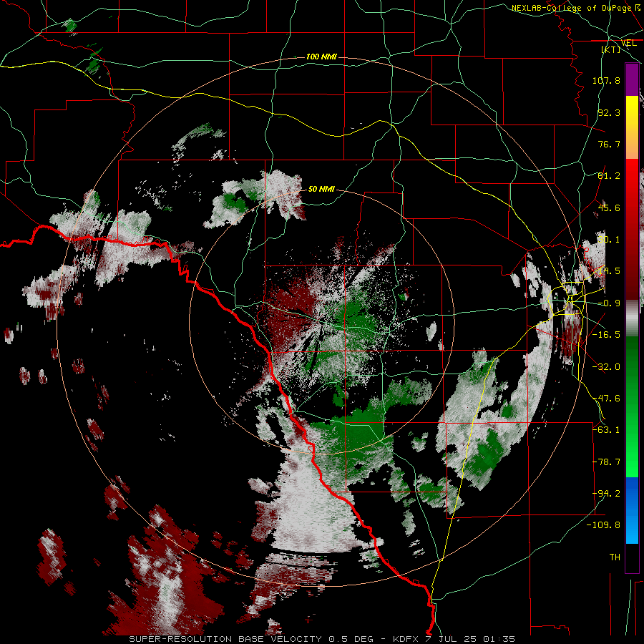The image size is (644, 644).
Task: Click the 14.5 velocity scale value
Action: [x=609, y=271]
